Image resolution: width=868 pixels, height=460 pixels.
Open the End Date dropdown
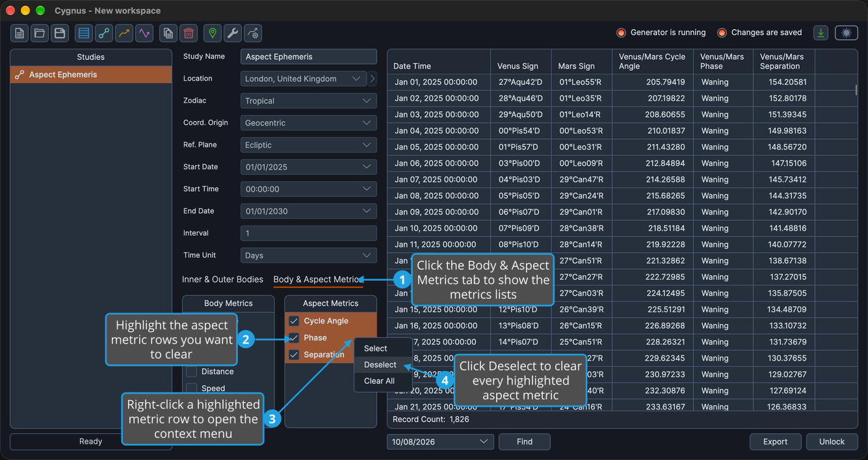309,211
